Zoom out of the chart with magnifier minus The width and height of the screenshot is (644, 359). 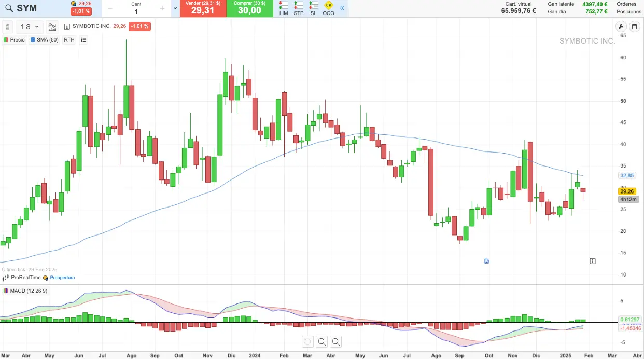[x=321, y=341]
